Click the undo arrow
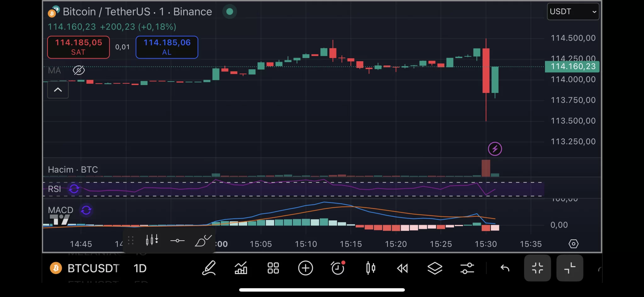The width and height of the screenshot is (644, 297). [505, 268]
